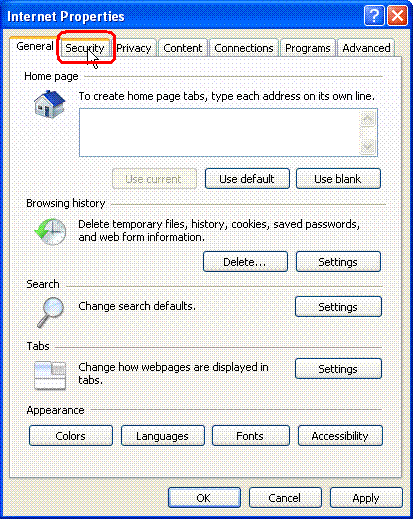Viewport: 413px width, 519px height.
Task: Open the Delete browsing history dialog
Action: 245,262
